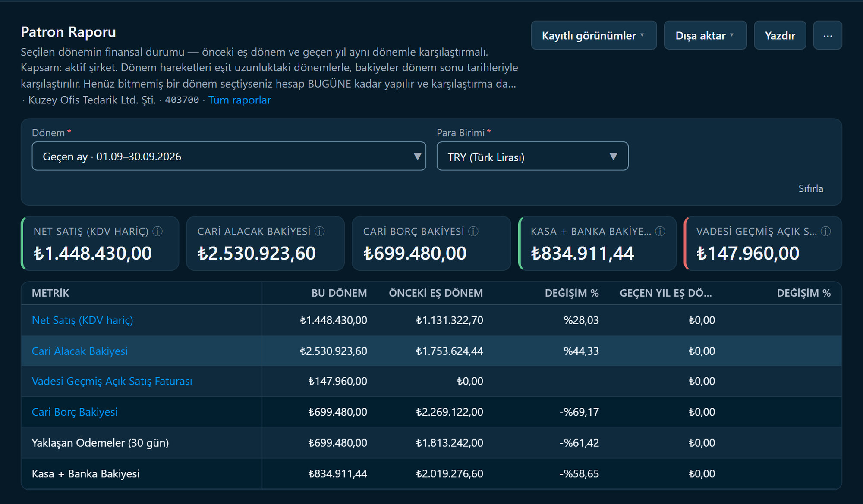Click the ₺1.753.624,44 table cell

(x=449, y=351)
